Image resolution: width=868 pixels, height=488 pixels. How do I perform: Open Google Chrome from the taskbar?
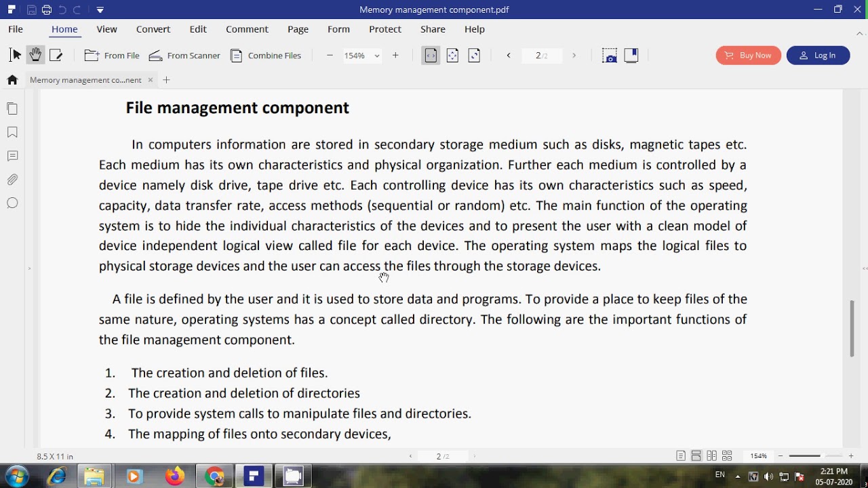pyautogui.click(x=214, y=476)
